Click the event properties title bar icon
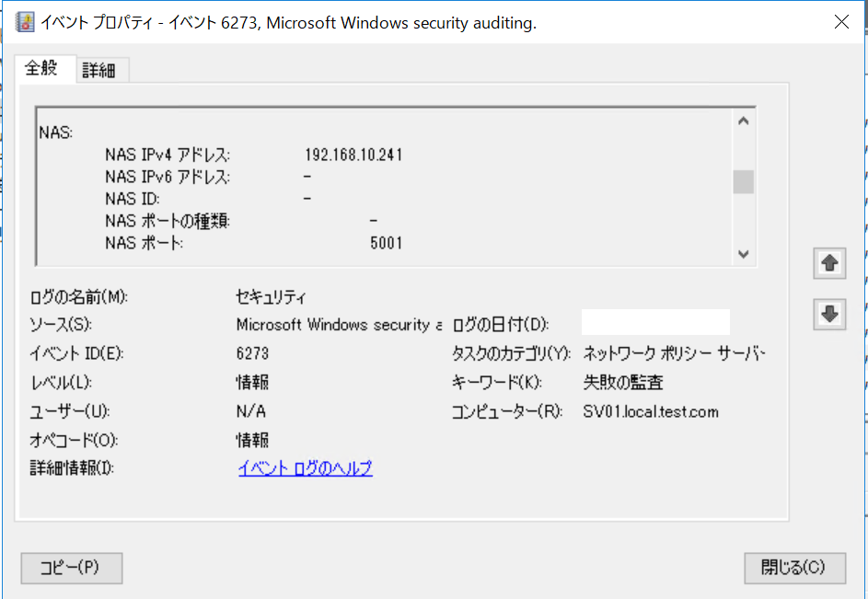The image size is (868, 599). tap(25, 23)
